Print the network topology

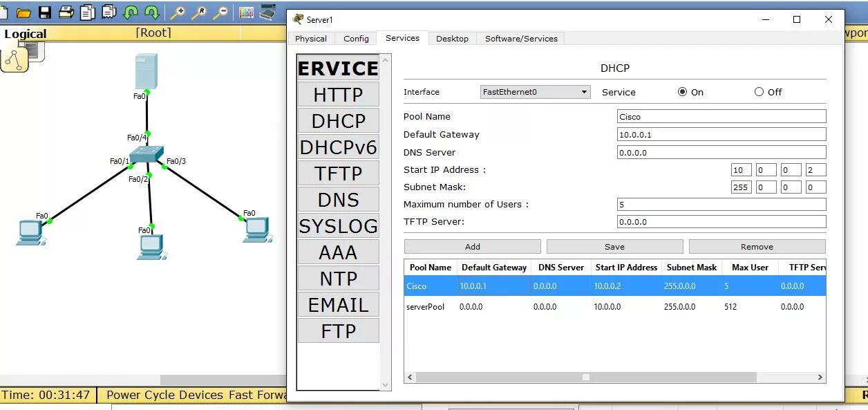coord(66,12)
